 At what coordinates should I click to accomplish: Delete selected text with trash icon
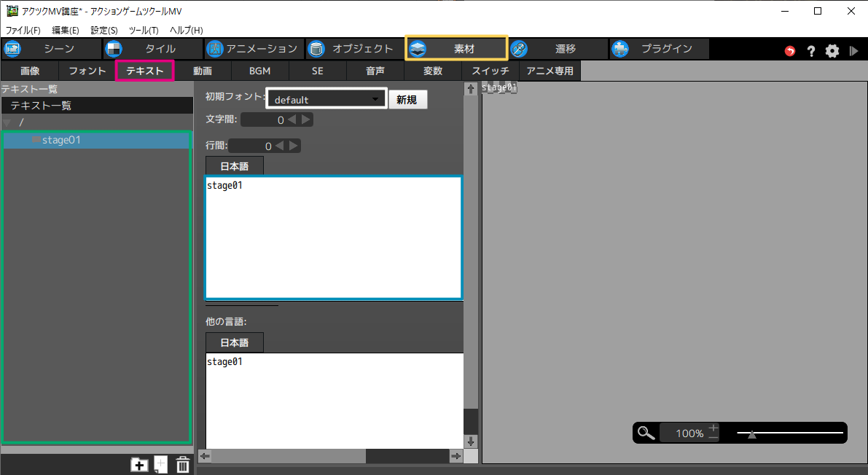coord(183,465)
